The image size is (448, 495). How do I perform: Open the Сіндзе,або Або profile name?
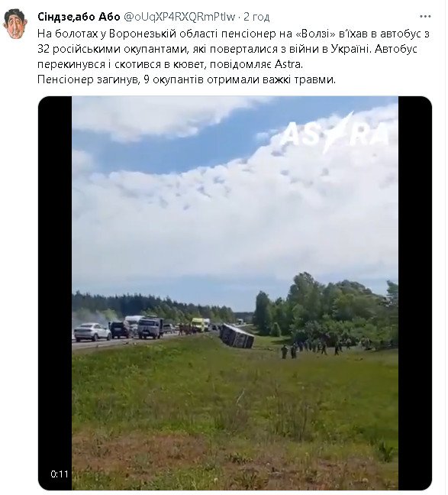point(79,17)
